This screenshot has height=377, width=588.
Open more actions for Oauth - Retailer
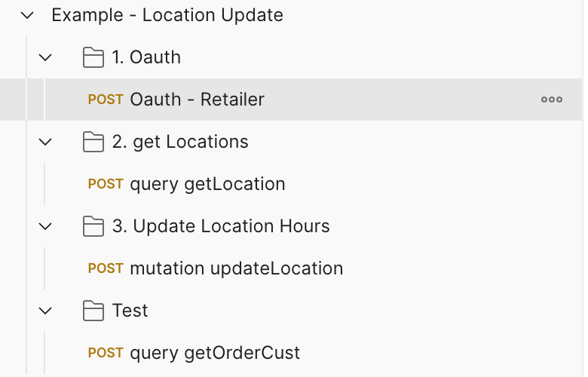552,100
